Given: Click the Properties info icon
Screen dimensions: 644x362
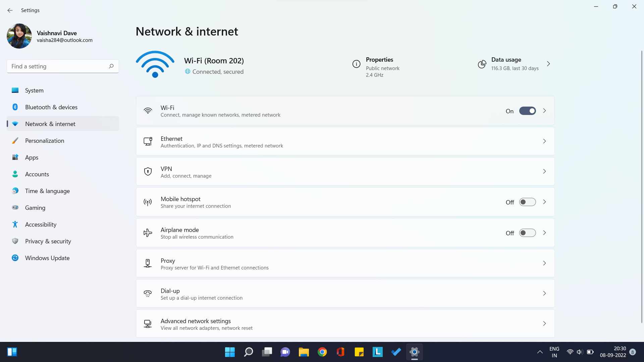Looking at the screenshot, I should [x=356, y=64].
